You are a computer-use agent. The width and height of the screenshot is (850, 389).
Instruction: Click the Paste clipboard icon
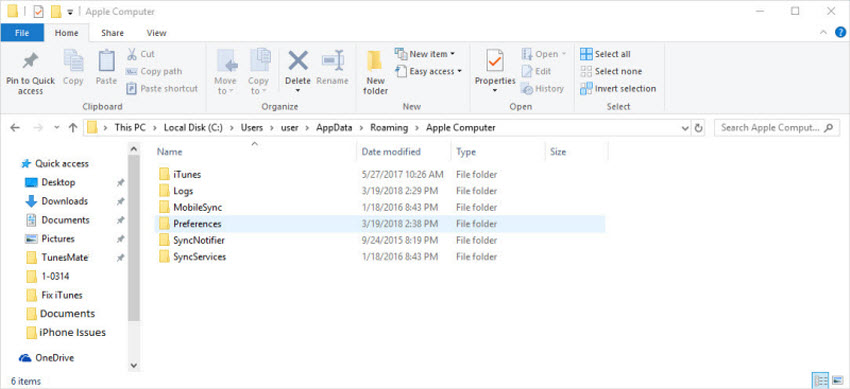(106, 61)
